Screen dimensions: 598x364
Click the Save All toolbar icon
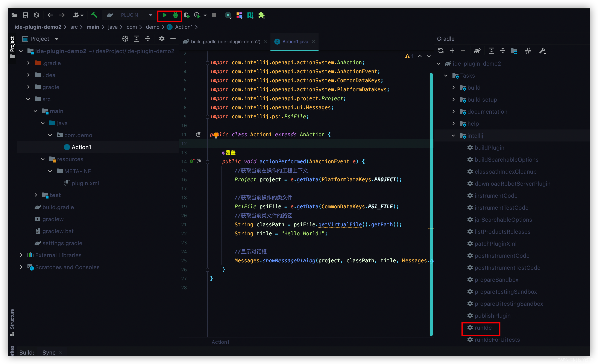tap(25, 15)
